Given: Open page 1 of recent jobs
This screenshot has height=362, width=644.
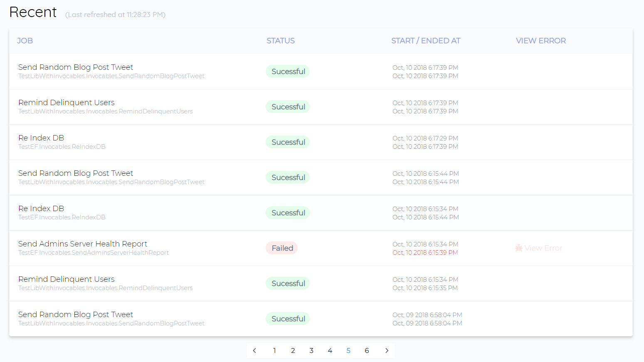Looking at the screenshot, I should [274, 350].
